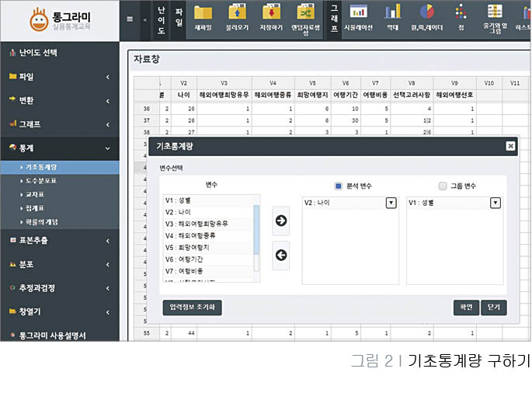Click the left arrow to remove variable
Image resolution: width=532 pixels, height=393 pixels.
(x=281, y=256)
